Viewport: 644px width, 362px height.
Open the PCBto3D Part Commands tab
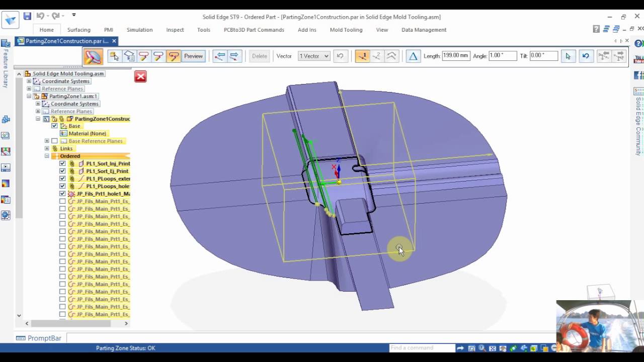[254, 30]
